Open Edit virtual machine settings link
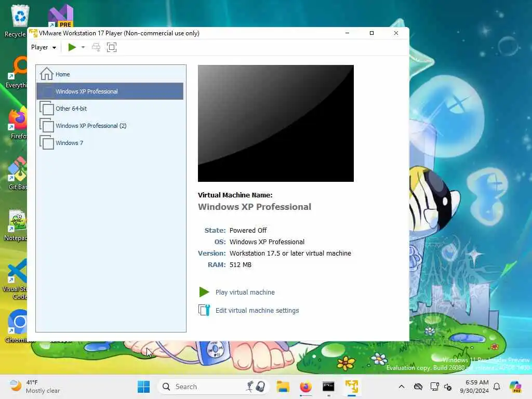Image resolution: width=532 pixels, height=399 pixels. point(257,311)
